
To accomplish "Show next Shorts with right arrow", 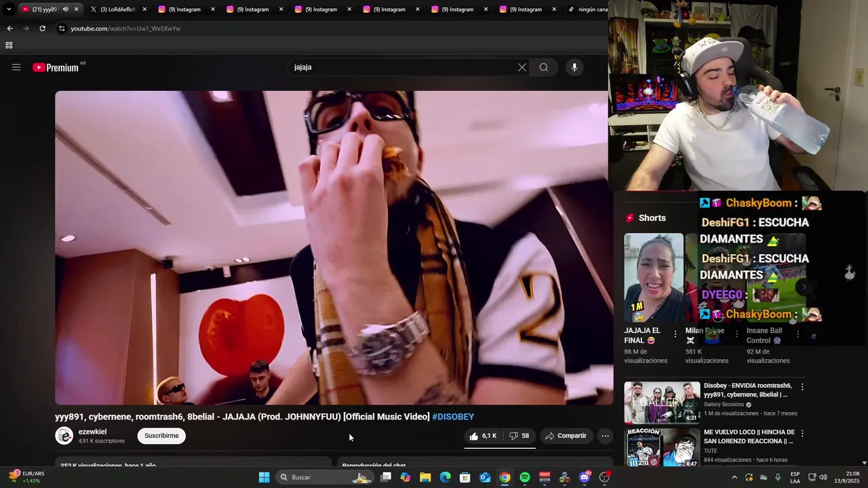I will (804, 287).
